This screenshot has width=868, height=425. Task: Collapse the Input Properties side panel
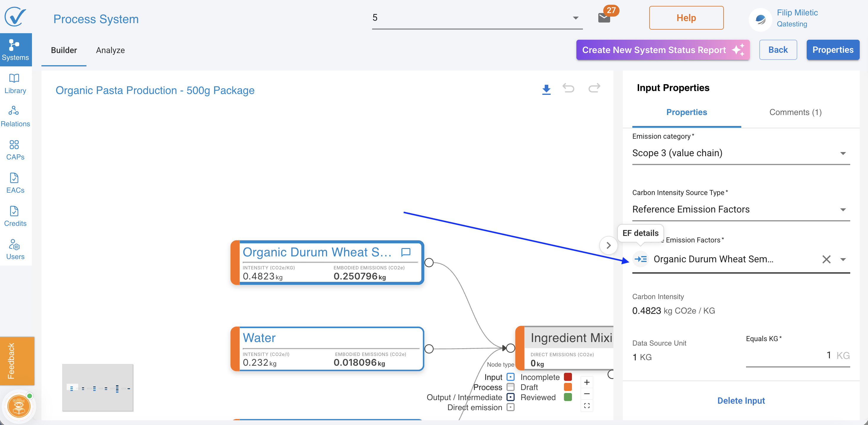click(608, 245)
